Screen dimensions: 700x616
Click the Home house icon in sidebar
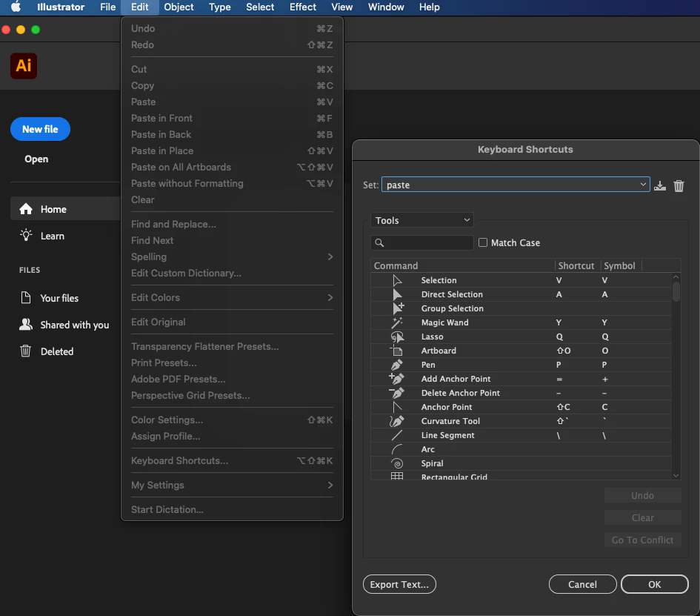pos(26,209)
